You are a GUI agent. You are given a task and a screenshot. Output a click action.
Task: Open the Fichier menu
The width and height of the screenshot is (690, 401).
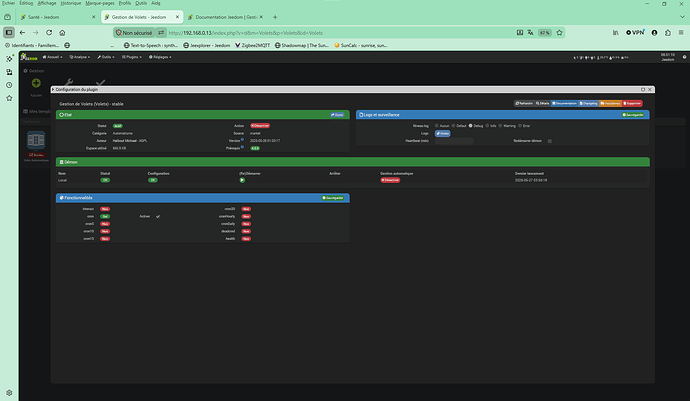[x=8, y=3]
